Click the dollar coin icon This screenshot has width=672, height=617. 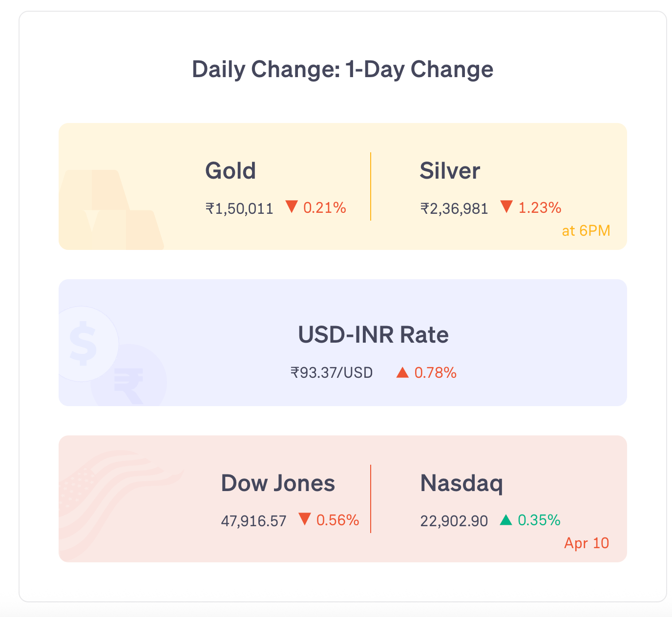tap(84, 343)
